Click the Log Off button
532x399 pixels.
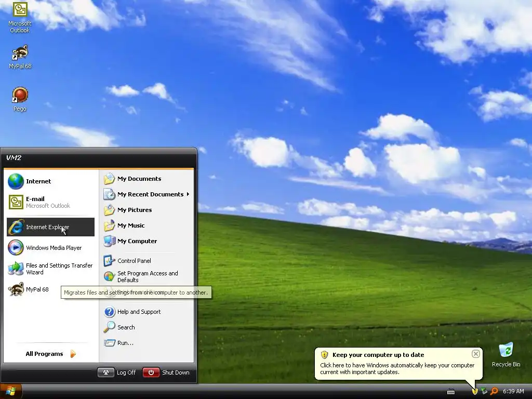click(117, 373)
